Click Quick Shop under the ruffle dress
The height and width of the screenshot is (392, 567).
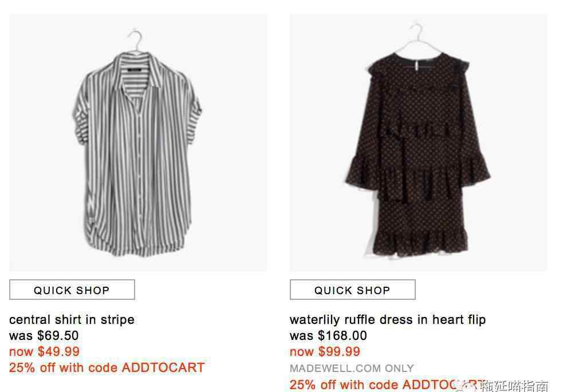click(x=353, y=290)
